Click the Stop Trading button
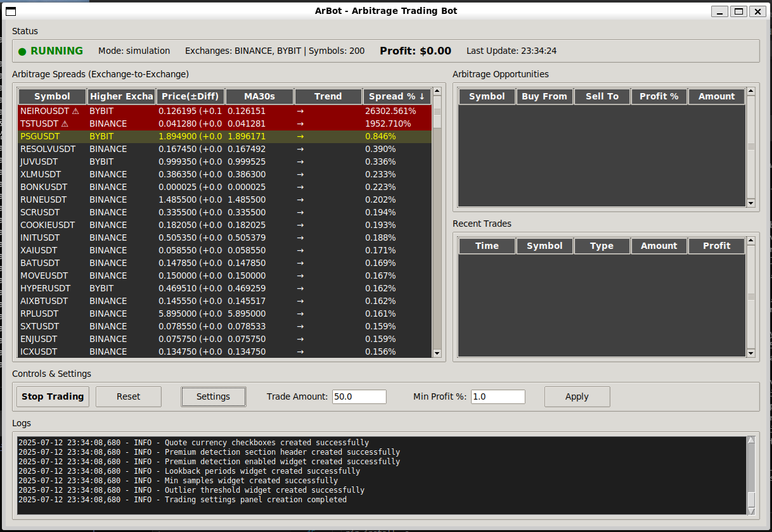The height and width of the screenshot is (532, 772). click(x=53, y=396)
